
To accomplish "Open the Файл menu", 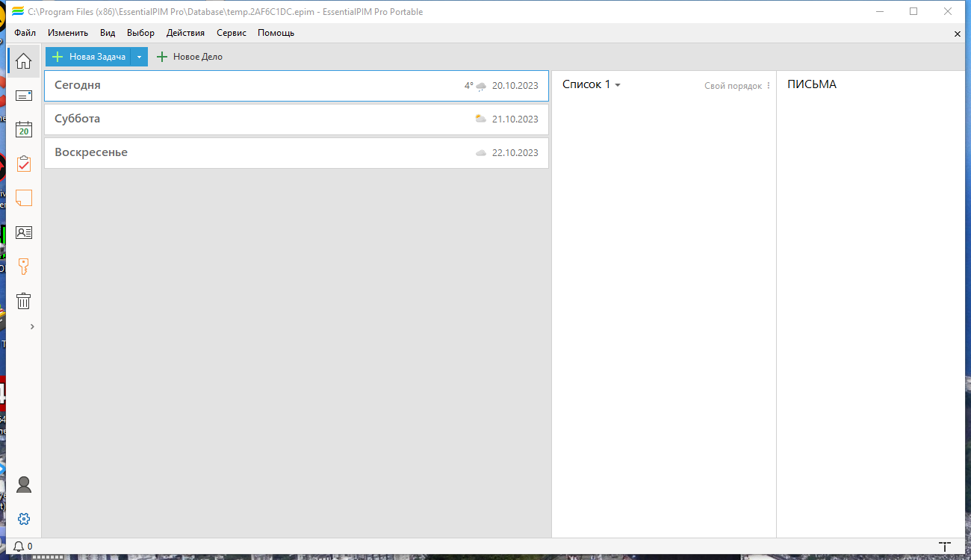I will tap(25, 33).
